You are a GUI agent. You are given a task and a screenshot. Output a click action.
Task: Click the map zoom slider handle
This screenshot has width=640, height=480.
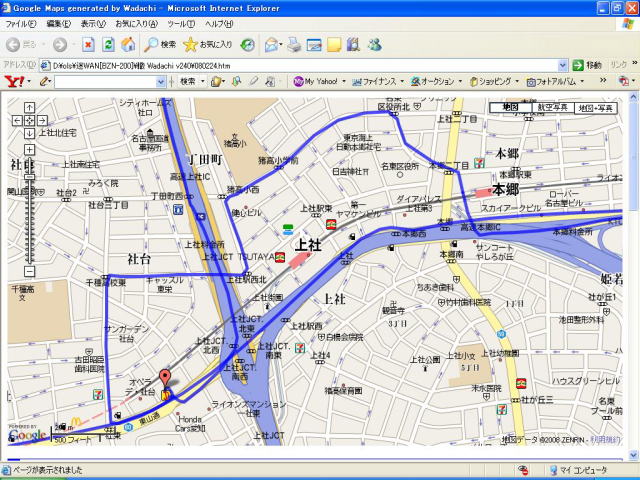pyautogui.click(x=29, y=177)
